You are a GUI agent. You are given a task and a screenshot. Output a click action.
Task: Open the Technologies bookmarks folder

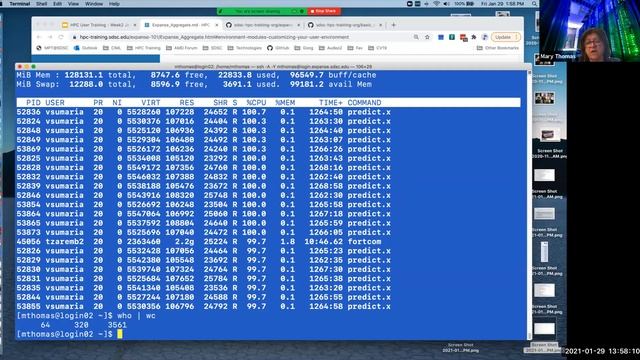[x=244, y=48]
